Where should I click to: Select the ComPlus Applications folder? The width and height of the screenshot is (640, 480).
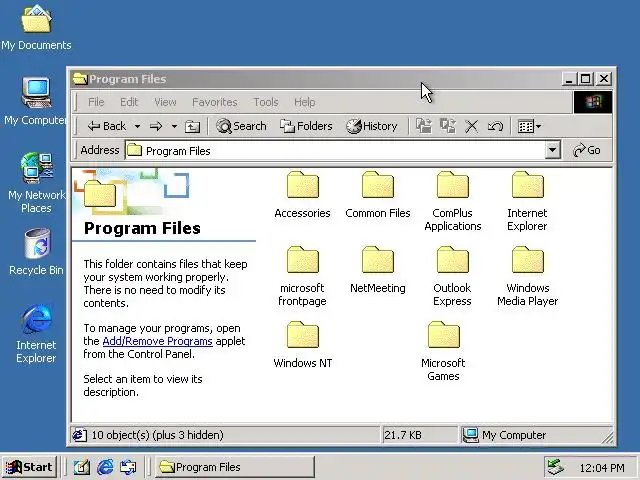[x=453, y=201]
